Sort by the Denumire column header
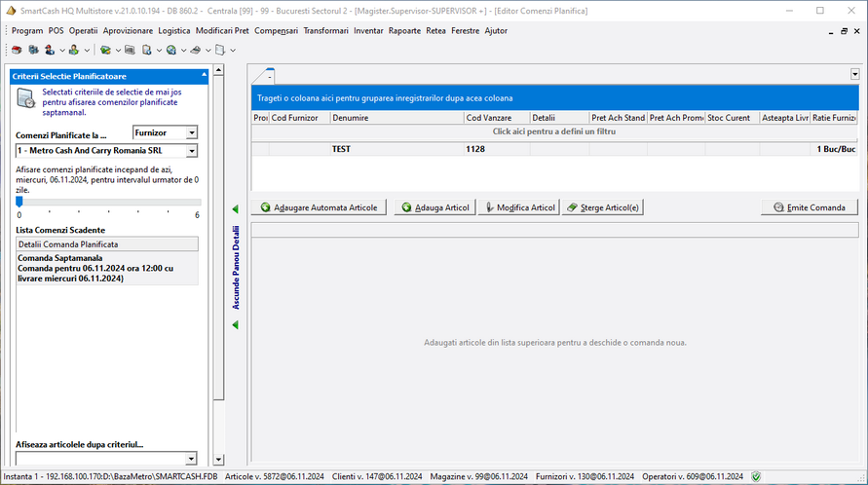 point(396,118)
